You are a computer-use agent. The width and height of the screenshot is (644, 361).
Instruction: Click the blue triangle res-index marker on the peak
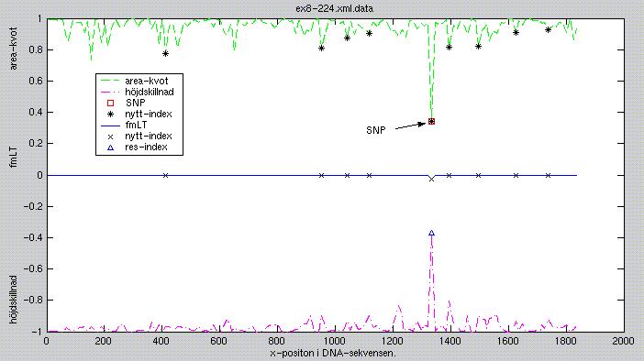[431, 233]
